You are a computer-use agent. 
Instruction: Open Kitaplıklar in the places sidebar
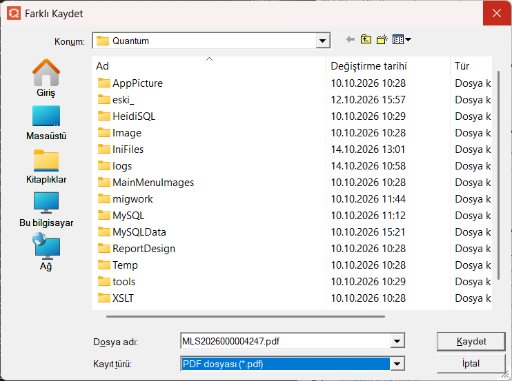(x=46, y=166)
